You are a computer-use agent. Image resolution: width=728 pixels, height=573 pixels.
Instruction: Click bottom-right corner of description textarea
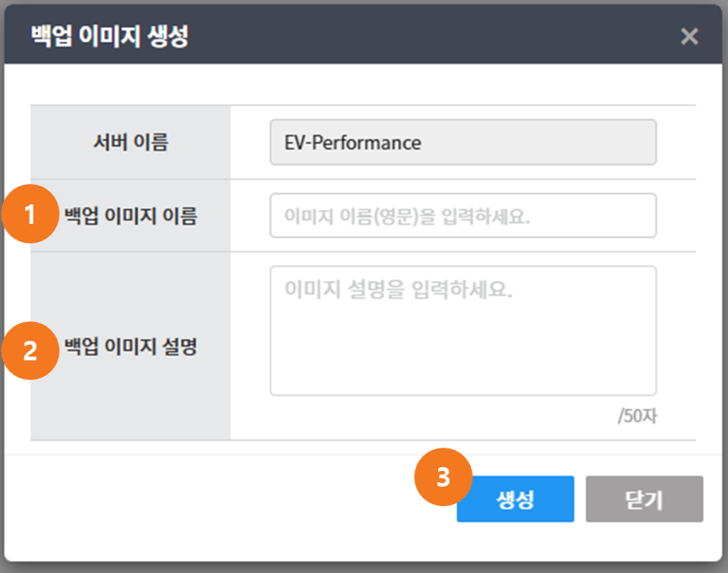click(x=651, y=390)
